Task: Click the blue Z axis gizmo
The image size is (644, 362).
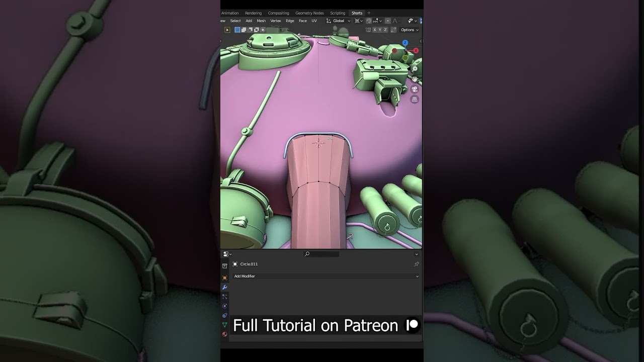Action: pos(405,43)
